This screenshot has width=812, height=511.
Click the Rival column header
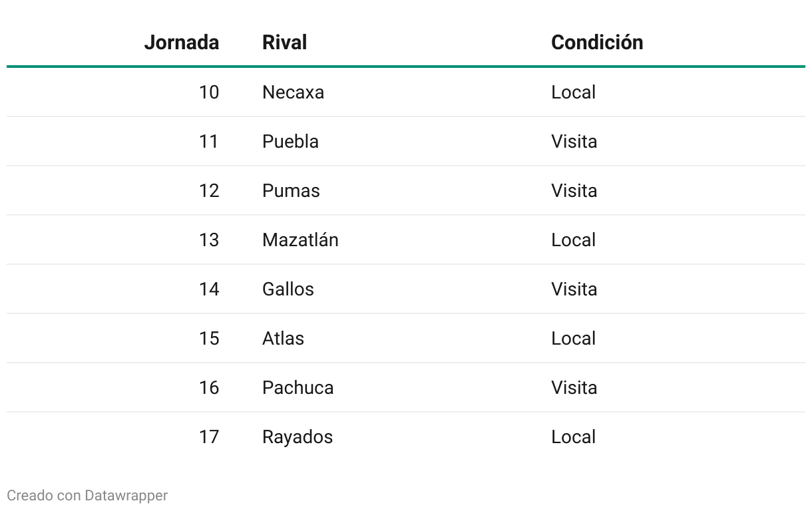(x=284, y=42)
